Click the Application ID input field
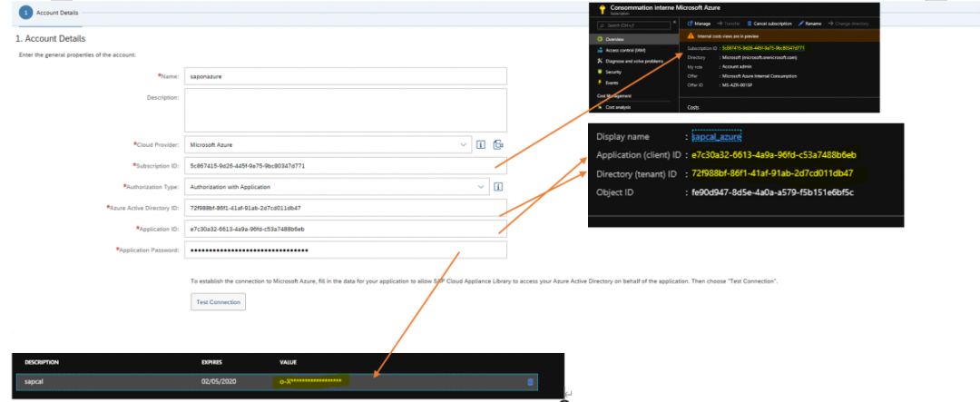The image size is (980, 402). [x=346, y=229]
